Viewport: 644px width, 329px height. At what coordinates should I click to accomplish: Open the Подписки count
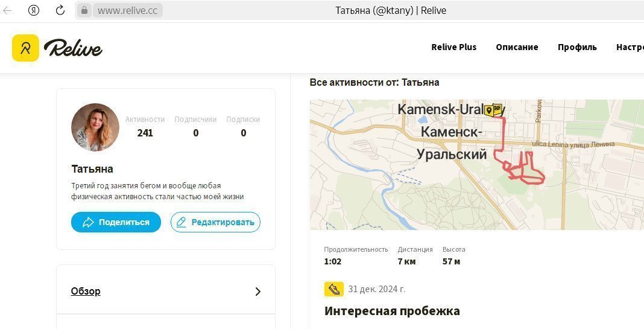(x=243, y=126)
